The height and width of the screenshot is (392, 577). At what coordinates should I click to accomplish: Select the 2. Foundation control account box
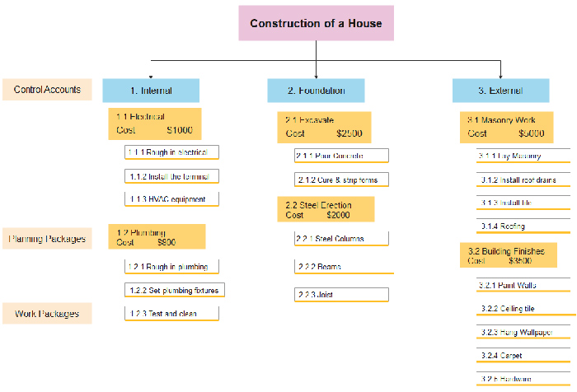[316, 90]
